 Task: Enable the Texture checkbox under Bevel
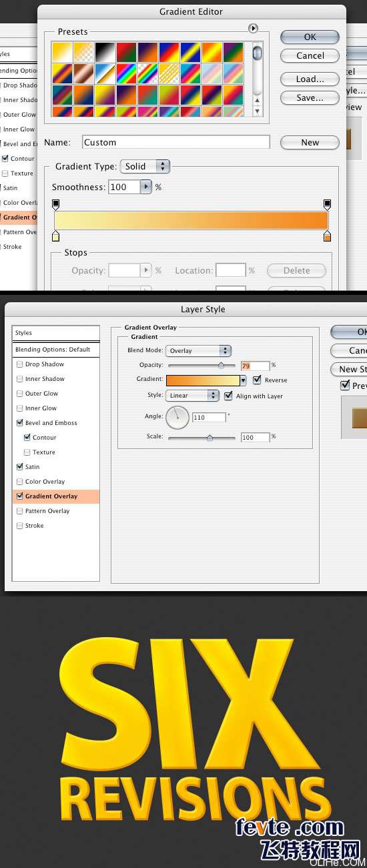tap(27, 452)
